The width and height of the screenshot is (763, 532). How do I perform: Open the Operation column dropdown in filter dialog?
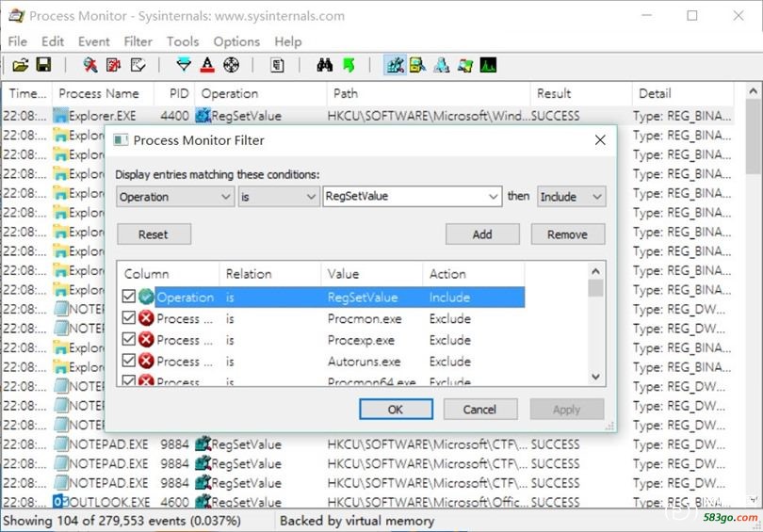coord(175,197)
